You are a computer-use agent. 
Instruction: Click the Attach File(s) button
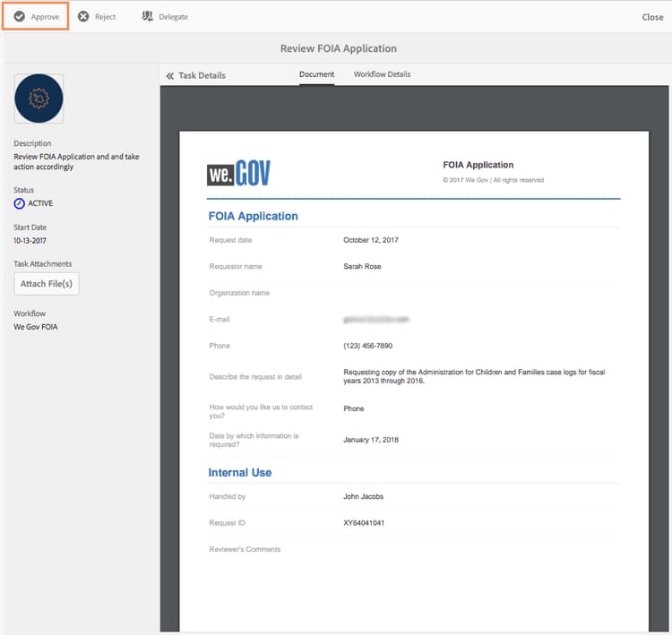point(47,284)
